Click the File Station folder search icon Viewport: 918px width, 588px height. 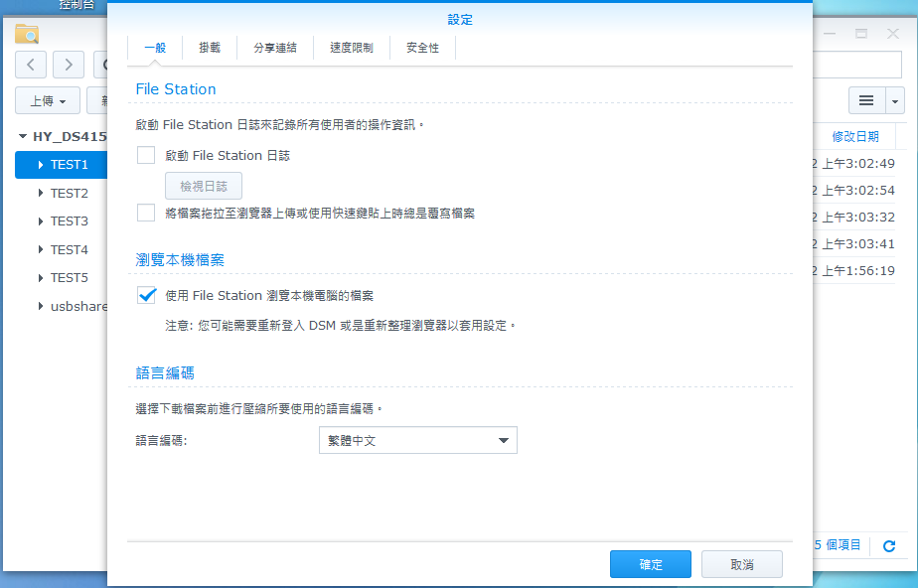(x=27, y=34)
